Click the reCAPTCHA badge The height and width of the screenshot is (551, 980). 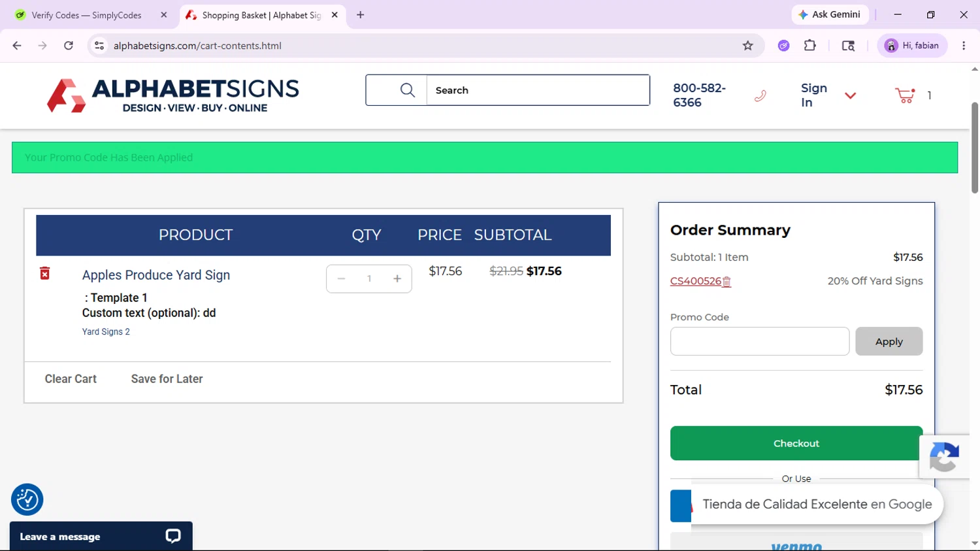click(x=945, y=457)
